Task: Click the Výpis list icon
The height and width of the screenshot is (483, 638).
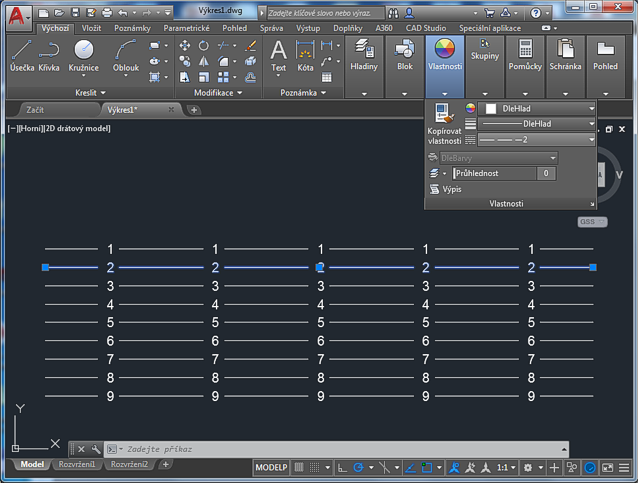Action: point(446,189)
